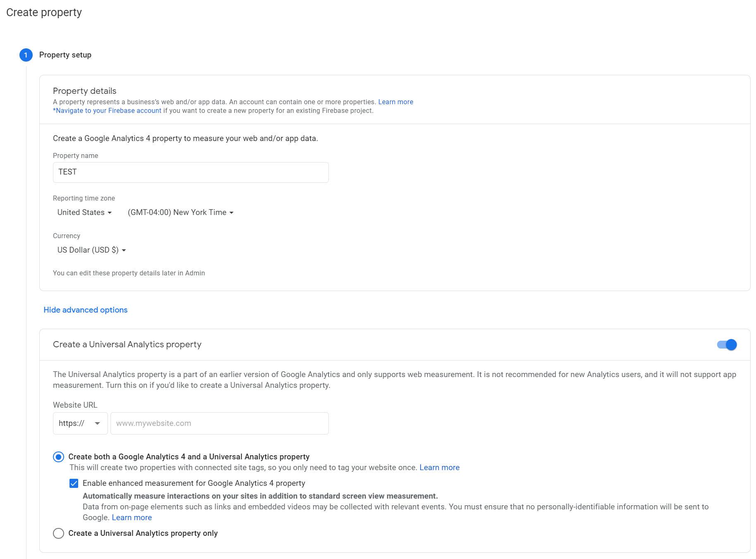756x559 pixels.
Task: Select Create both GA4 and Universal Analytics property
Action: point(59,457)
